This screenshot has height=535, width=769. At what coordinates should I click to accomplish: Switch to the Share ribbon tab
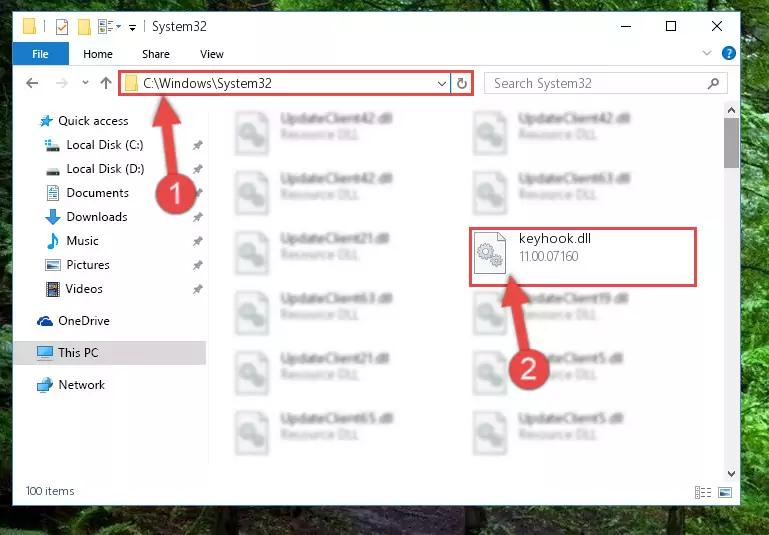click(x=155, y=54)
